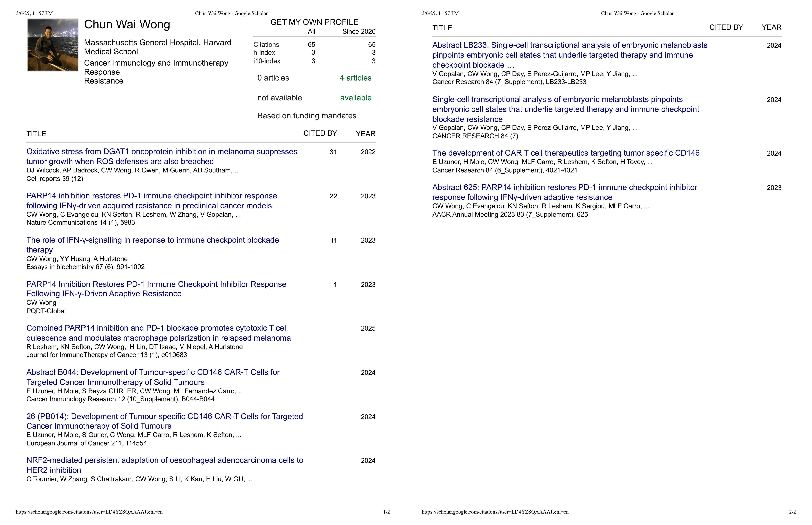Open the PQDT-Global PARP14 Inhibition thesis title
812x525 pixels.
(156, 289)
